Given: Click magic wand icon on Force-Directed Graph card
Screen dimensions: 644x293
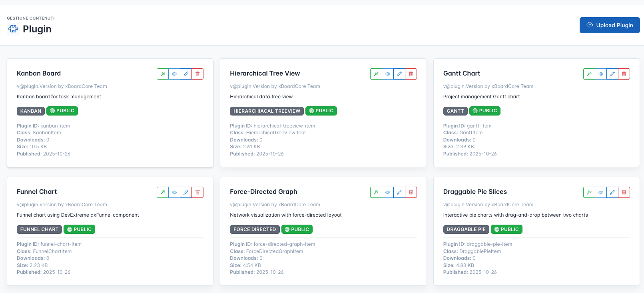Looking at the screenshot, I should tap(376, 192).
